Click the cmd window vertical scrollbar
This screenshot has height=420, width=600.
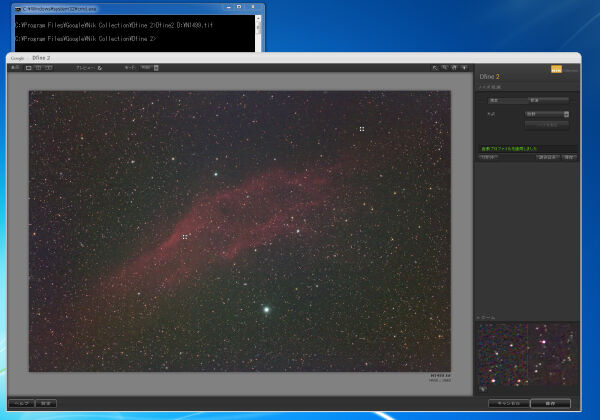tap(258, 33)
